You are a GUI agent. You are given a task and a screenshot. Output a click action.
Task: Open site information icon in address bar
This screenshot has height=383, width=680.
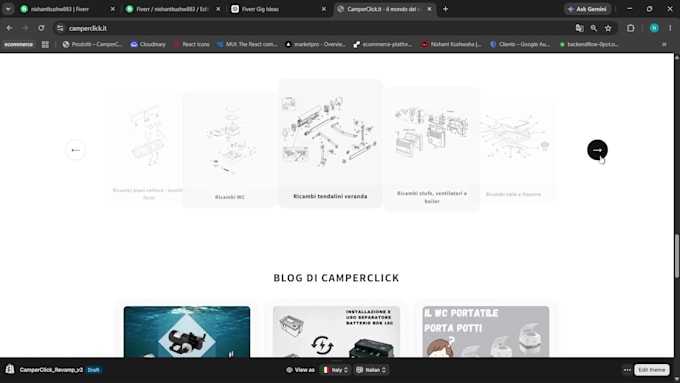60,28
